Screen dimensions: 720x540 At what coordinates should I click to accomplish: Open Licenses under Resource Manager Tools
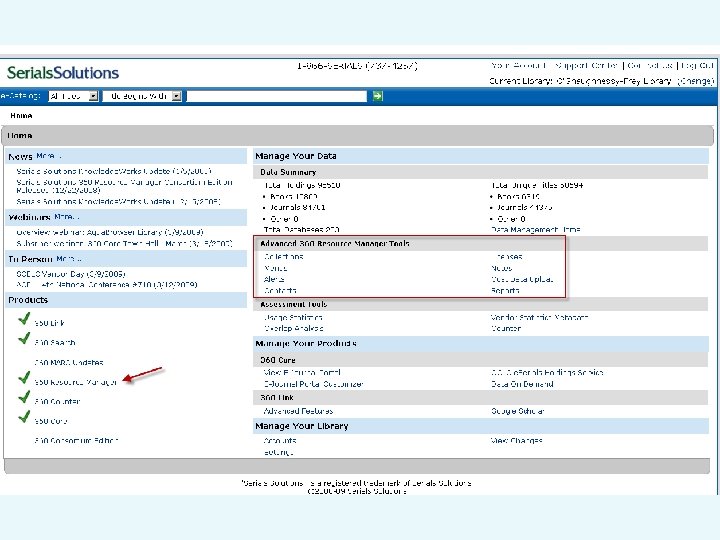click(x=508, y=257)
